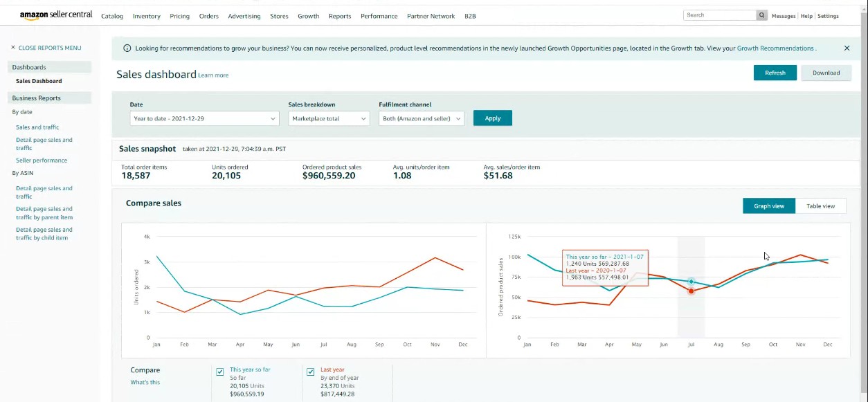Close the reports menu sidebar
868x402 pixels.
tap(46, 48)
